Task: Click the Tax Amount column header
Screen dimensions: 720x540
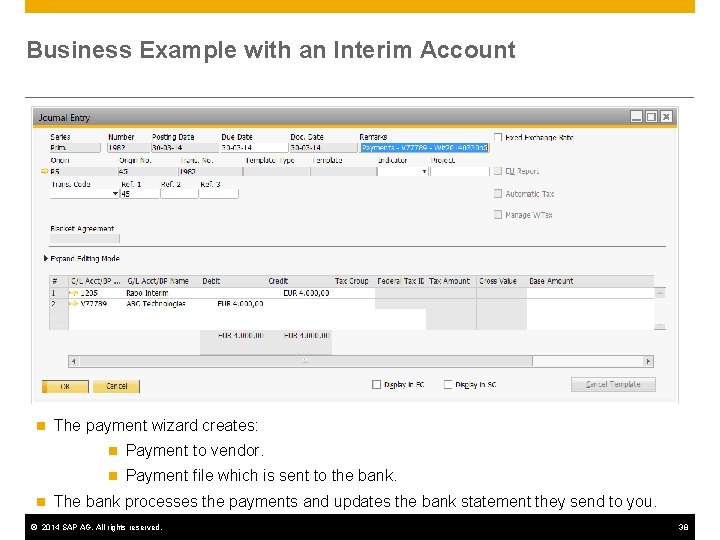Action: click(x=450, y=281)
